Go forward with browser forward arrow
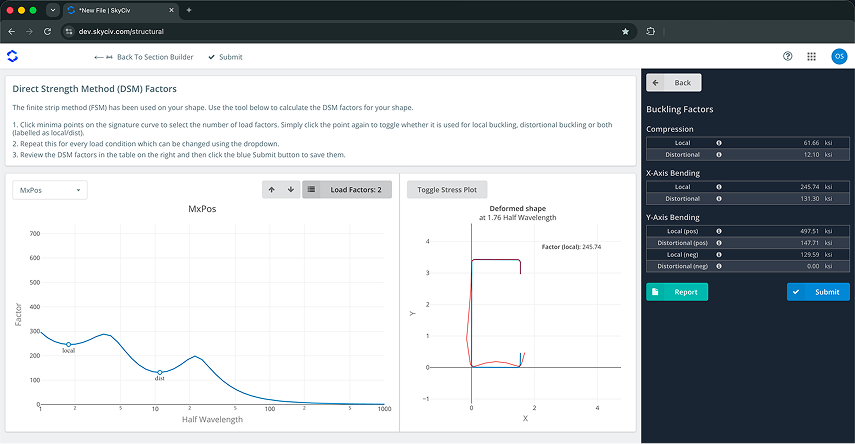 (29, 32)
